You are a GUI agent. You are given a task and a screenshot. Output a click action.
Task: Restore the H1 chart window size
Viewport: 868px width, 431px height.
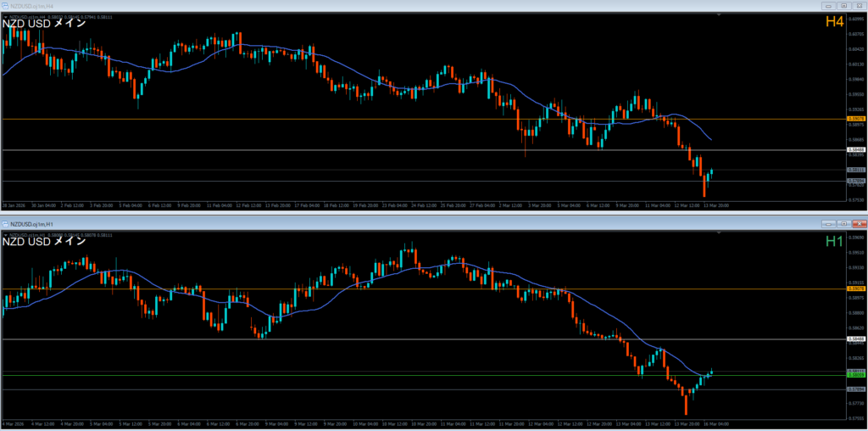pyautogui.click(x=843, y=223)
